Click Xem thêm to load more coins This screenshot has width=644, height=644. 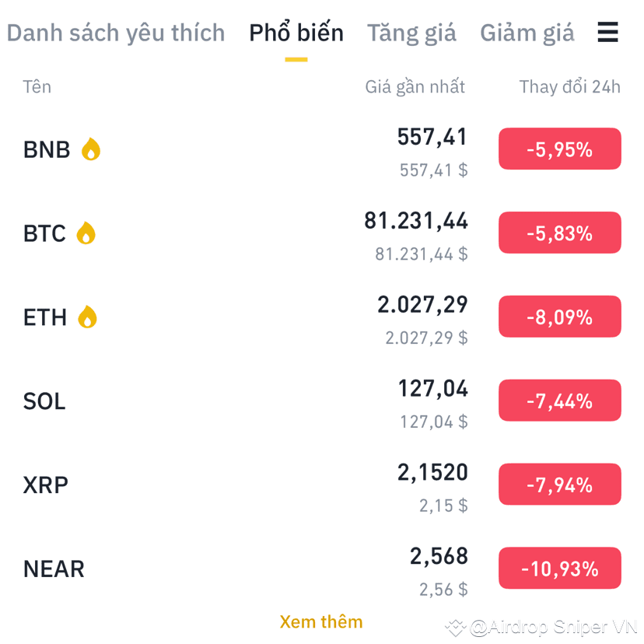[321, 621]
